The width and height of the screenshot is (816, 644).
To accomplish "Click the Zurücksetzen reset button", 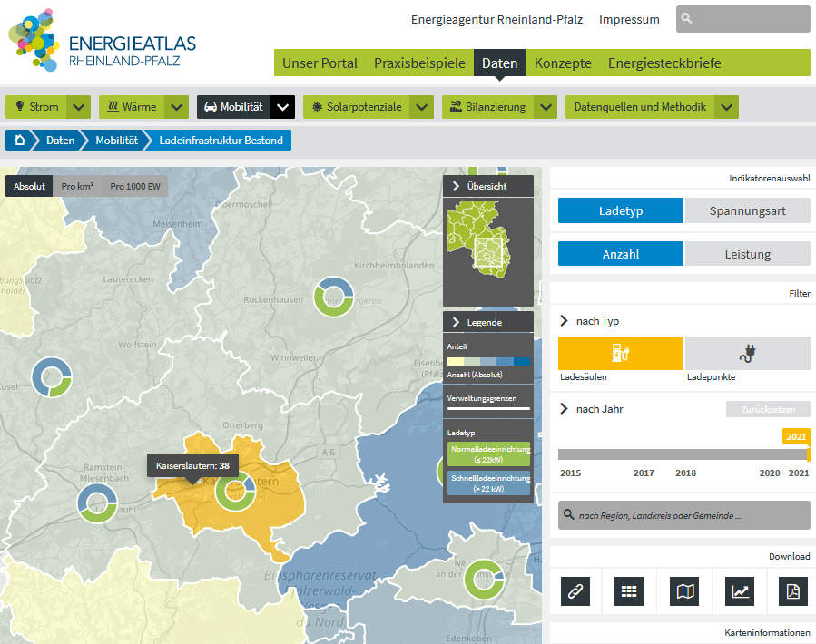I will pyautogui.click(x=768, y=409).
